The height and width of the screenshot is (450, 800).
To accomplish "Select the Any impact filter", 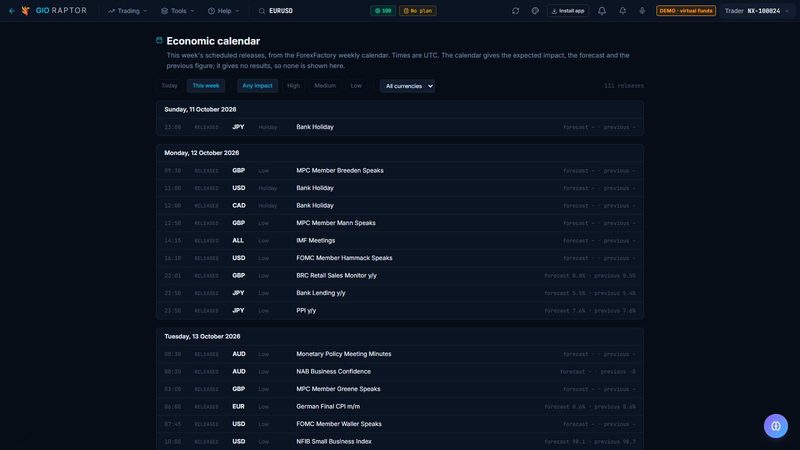I will pyautogui.click(x=257, y=86).
